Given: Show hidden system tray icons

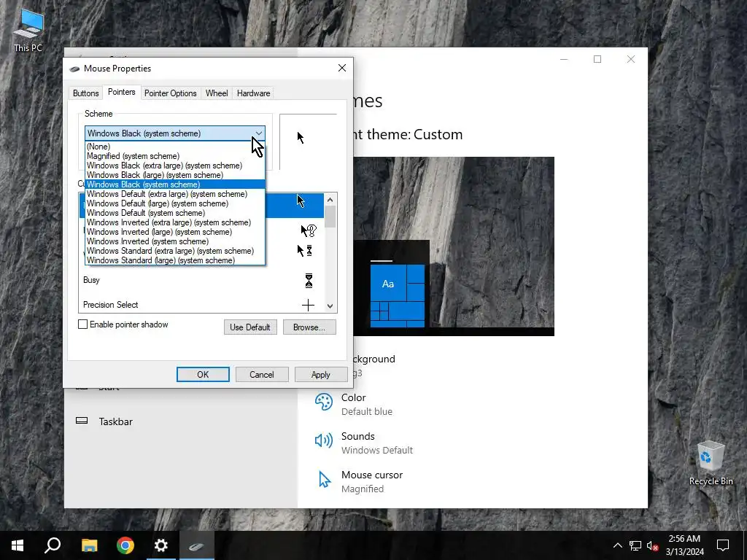Looking at the screenshot, I should (x=617, y=545).
